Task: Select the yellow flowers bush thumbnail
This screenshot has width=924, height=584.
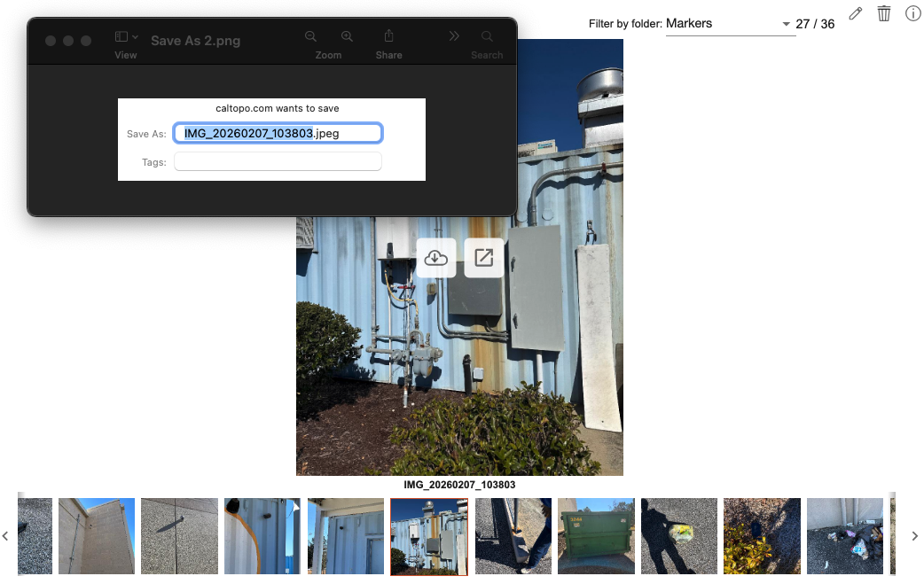Action: [x=762, y=536]
